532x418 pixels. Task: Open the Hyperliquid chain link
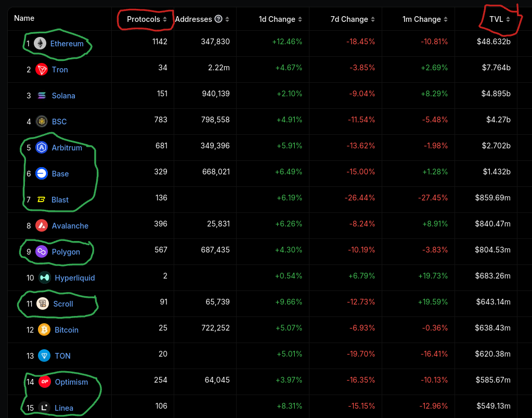tap(75, 278)
